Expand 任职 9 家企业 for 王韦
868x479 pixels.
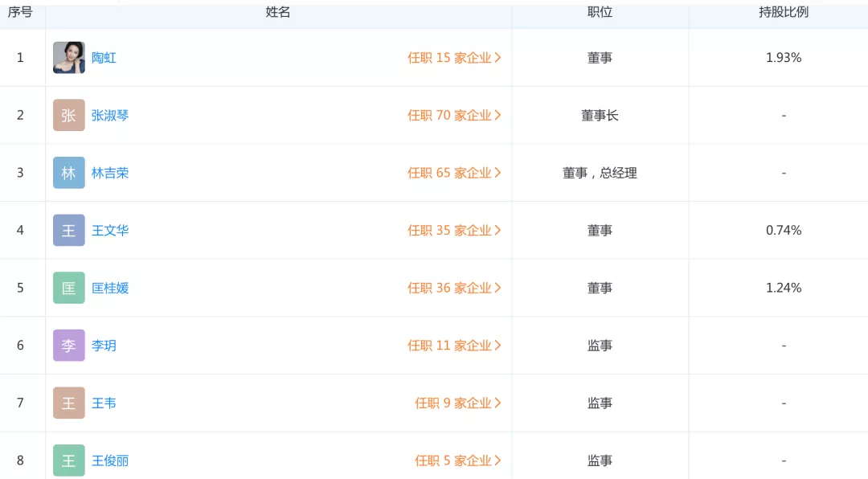click(x=458, y=403)
